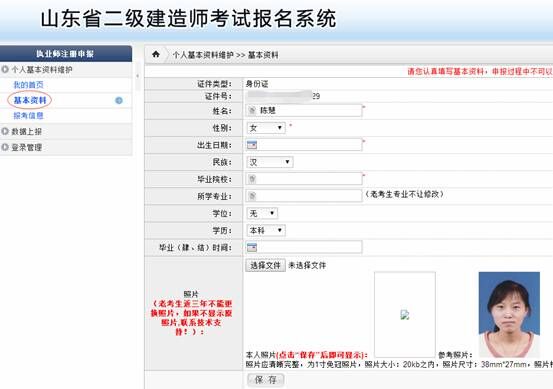Select 基本资料 in sidebar

click(30, 100)
